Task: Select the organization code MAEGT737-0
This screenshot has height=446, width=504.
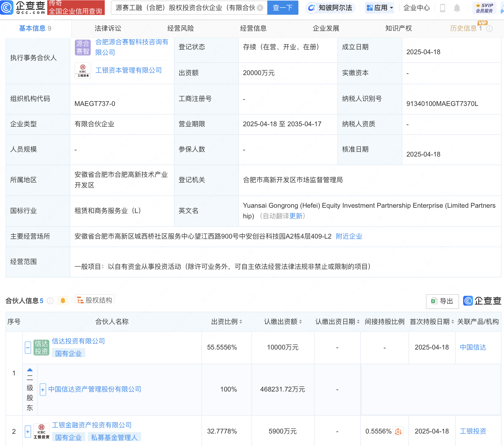Action: click(x=95, y=104)
